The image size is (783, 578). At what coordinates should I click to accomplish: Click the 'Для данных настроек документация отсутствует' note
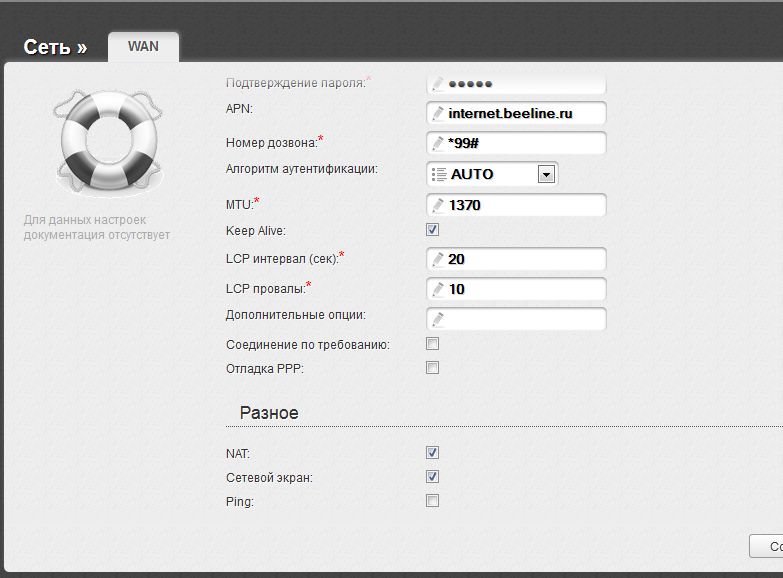(97, 227)
